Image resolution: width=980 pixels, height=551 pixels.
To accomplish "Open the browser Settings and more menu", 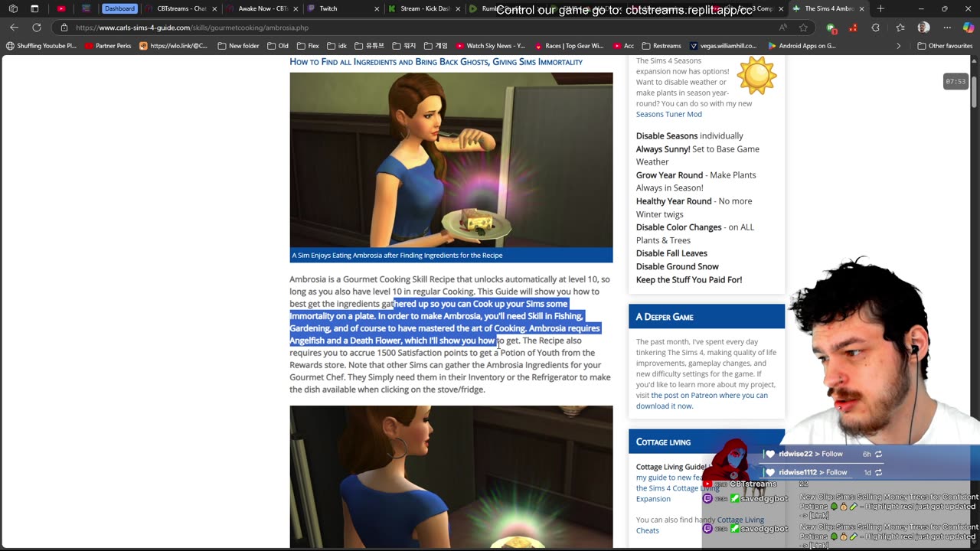I will [x=947, y=28].
